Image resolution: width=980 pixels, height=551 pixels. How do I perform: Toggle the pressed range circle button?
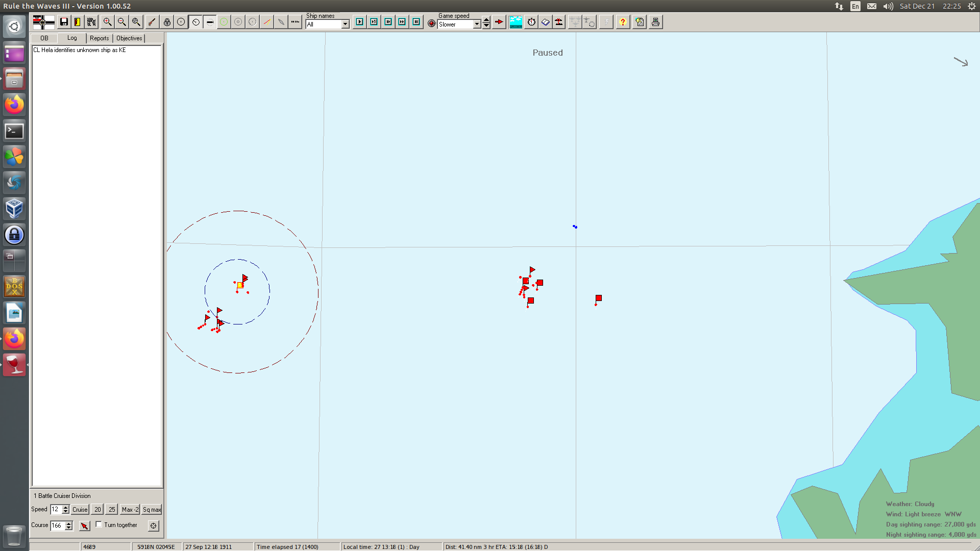[x=195, y=22]
